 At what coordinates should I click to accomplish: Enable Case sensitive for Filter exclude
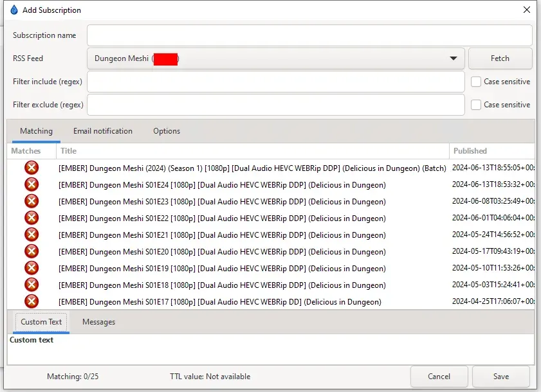pyautogui.click(x=476, y=105)
